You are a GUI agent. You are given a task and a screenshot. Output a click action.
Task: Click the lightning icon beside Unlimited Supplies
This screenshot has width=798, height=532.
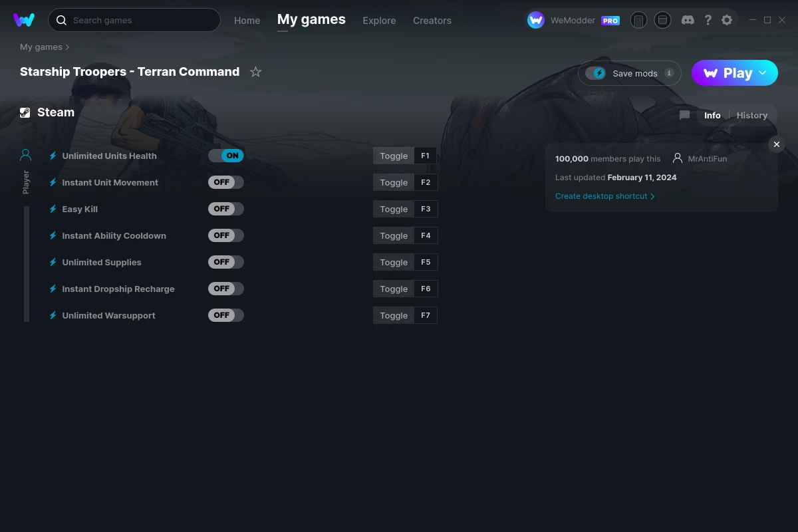click(53, 262)
